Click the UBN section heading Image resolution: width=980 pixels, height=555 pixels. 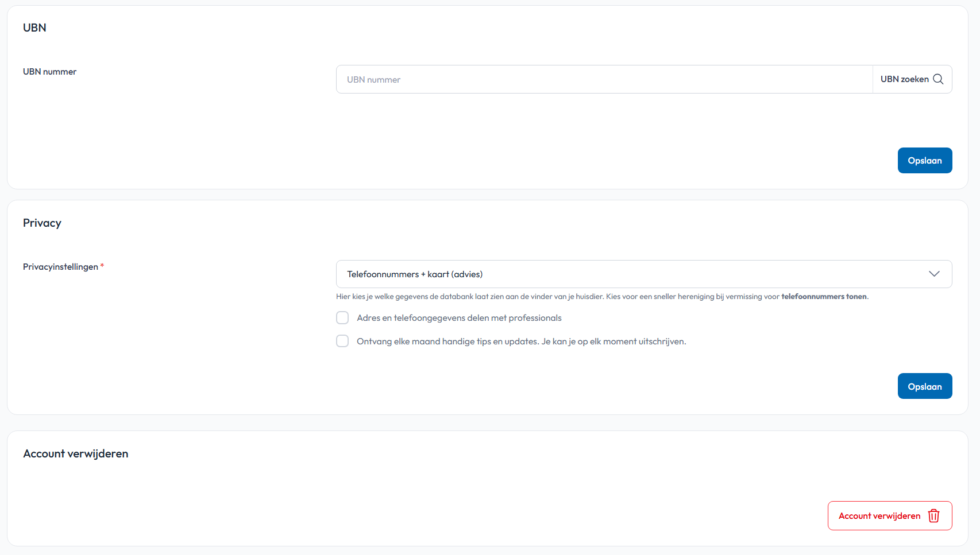pyautogui.click(x=34, y=28)
